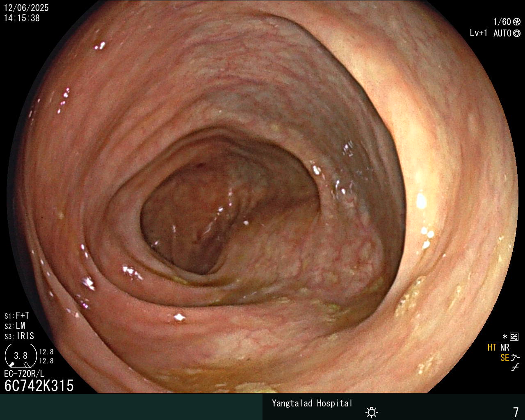Viewport: 525px width, 420px height.
Task: Click the NR noise reduction indicator
Action: (505, 347)
